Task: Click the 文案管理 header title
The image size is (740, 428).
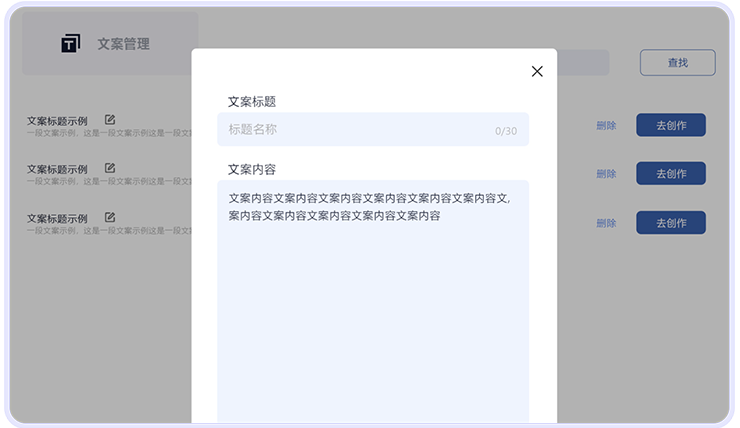Action: point(123,44)
